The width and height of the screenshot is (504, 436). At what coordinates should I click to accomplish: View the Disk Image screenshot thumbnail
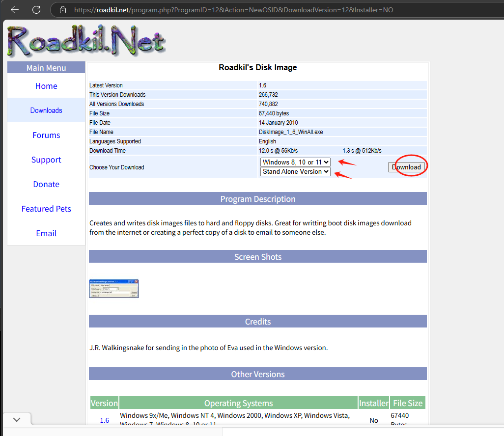114,289
